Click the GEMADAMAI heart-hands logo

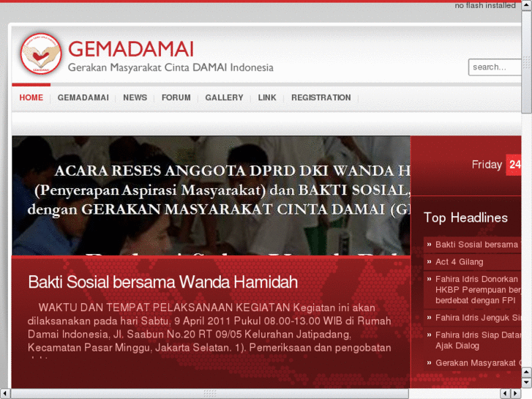point(41,53)
